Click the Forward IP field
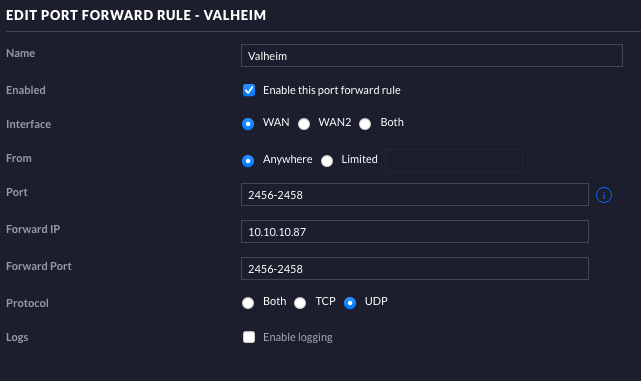This screenshot has height=381, width=641. click(x=415, y=231)
